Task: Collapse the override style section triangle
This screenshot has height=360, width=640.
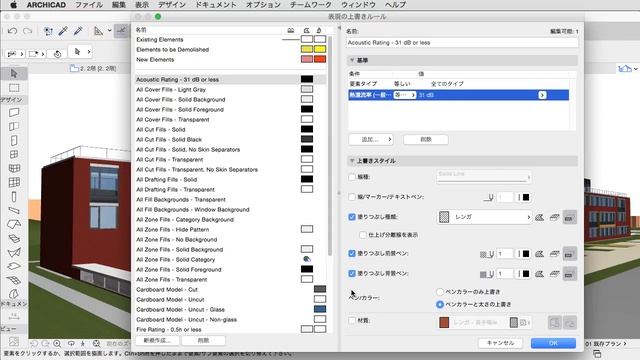Action: coord(352,161)
